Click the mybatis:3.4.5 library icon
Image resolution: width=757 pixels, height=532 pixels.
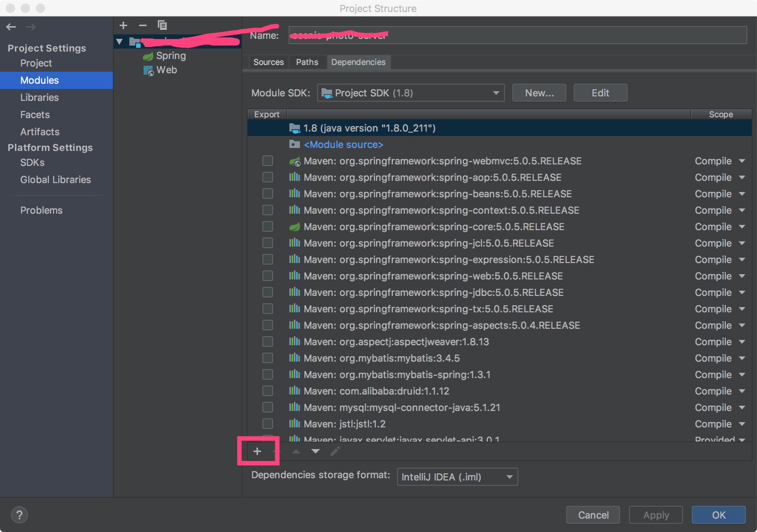pos(295,358)
